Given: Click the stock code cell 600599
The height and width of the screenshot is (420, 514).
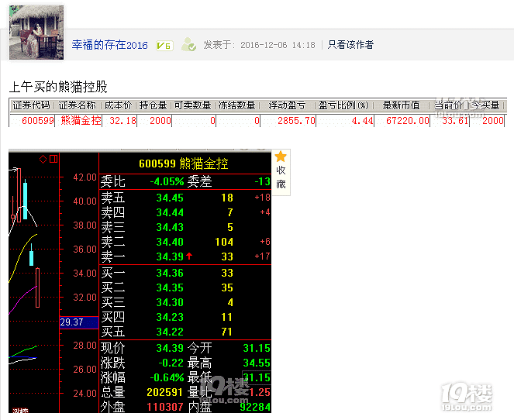Looking at the screenshot, I should pos(38,121).
